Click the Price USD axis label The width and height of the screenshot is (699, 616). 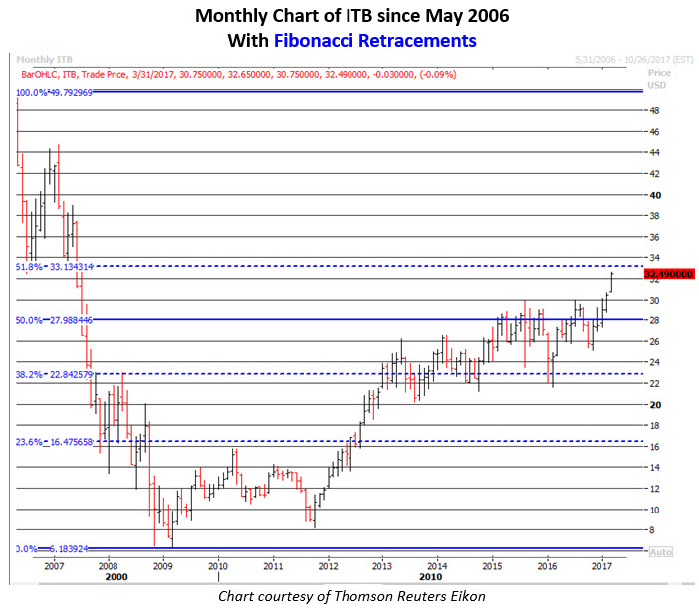click(x=659, y=79)
